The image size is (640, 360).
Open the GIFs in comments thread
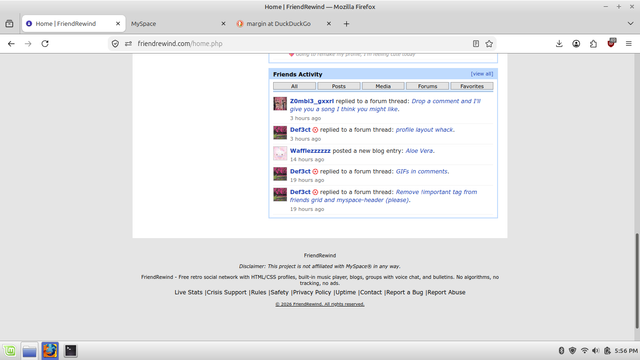pyautogui.click(x=421, y=171)
